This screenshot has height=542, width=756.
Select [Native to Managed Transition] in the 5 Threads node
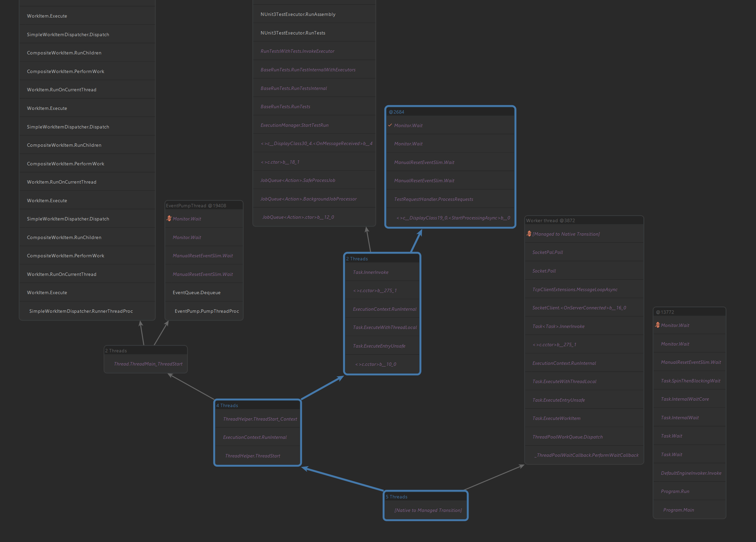click(x=428, y=510)
